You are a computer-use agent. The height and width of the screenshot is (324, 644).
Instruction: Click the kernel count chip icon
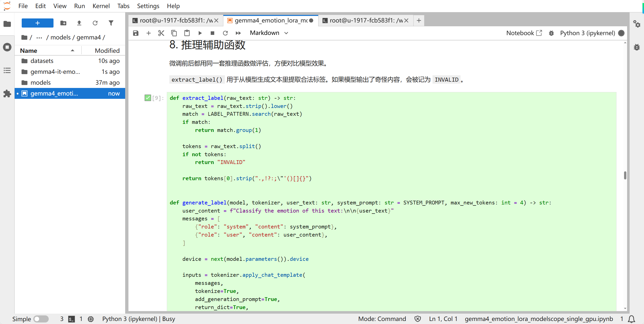(91, 319)
